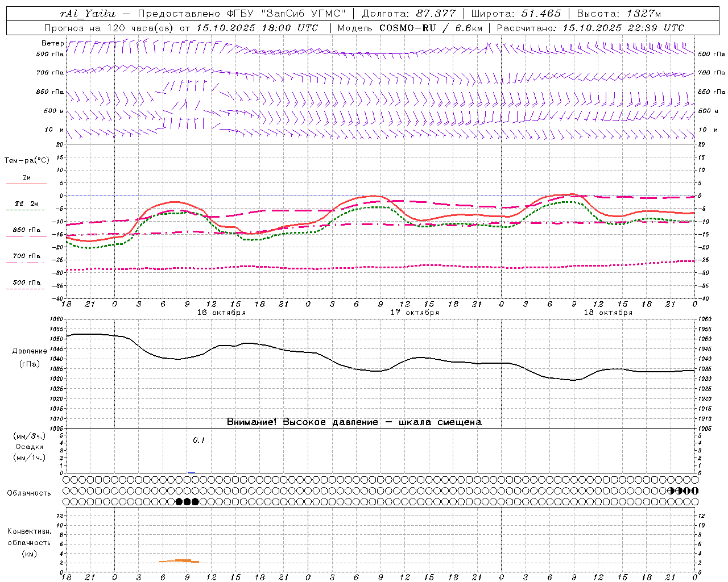Select the Высота: 1327м field
728x582 pixels.
tap(619, 14)
